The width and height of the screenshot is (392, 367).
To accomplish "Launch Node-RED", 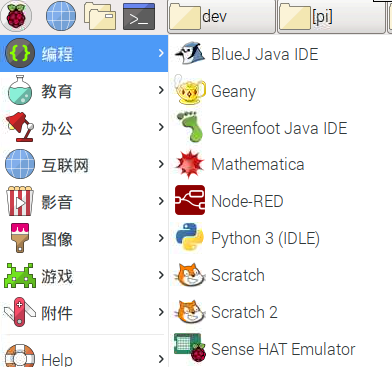I will click(x=280, y=201).
